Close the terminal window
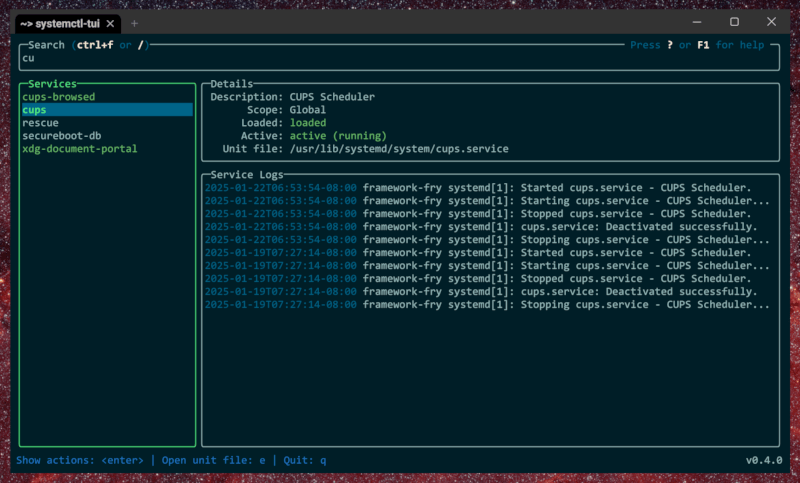The width and height of the screenshot is (800, 483). [771, 22]
